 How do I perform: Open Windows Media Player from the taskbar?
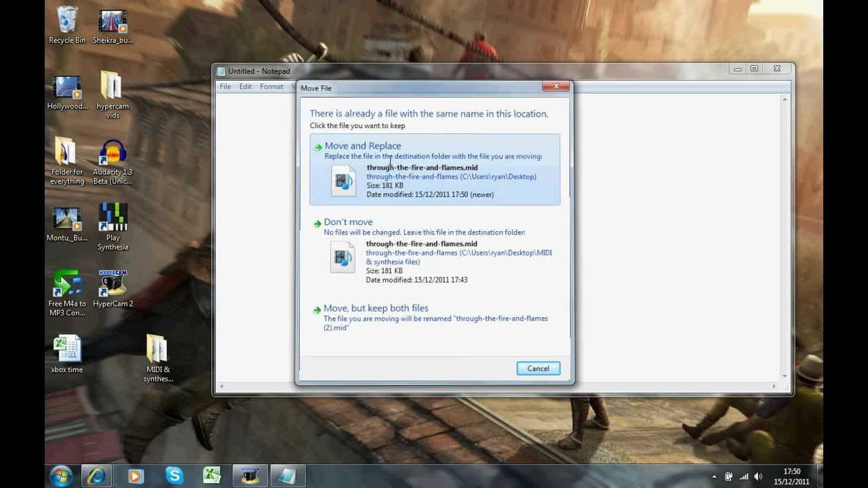[135, 476]
